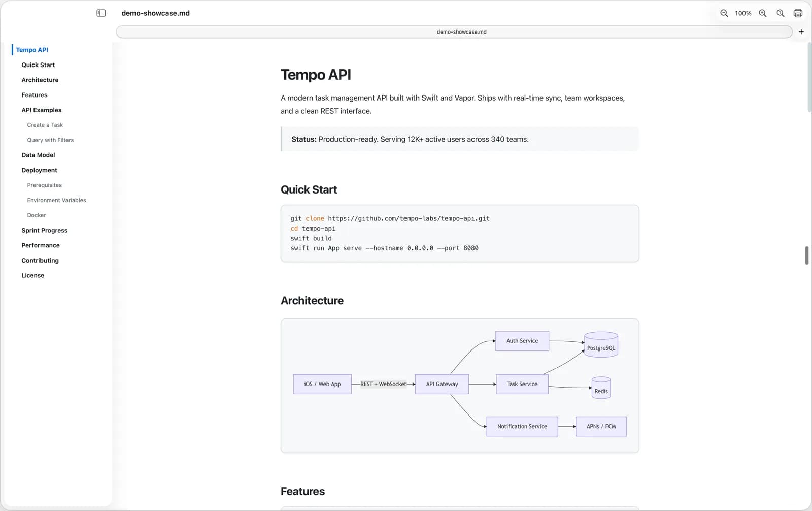Screen dimensions: 812x511
Task: Open Prerequisites subsection in sidebar
Action: coord(45,185)
